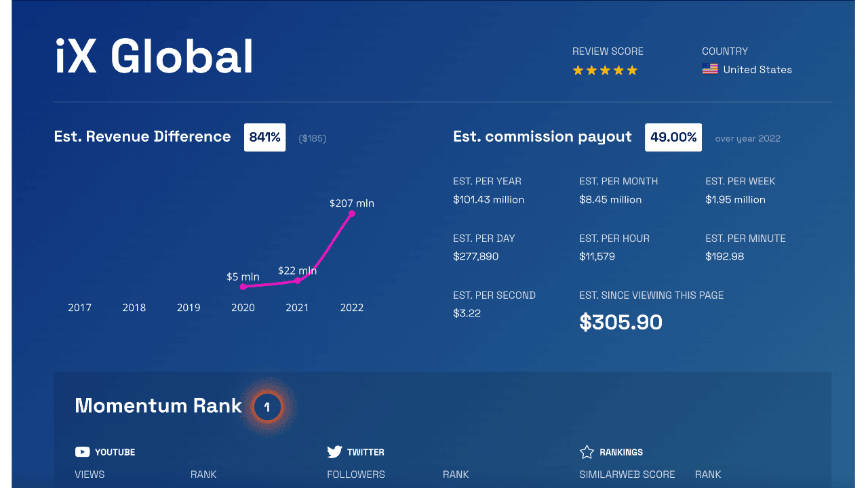Click the COUNTRY label
This screenshot has height=488, width=868.
[725, 52]
